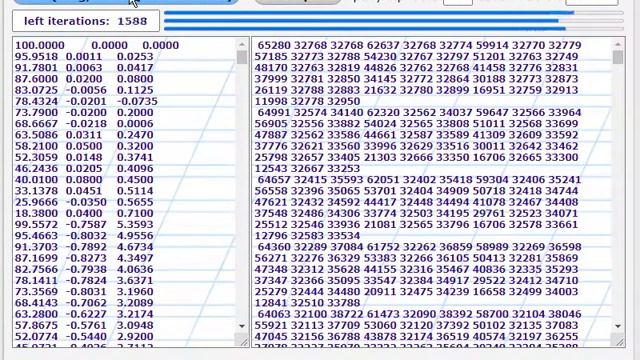Click right panel scroll-down arrow
The width and height of the screenshot is (640, 360).
[618, 326]
